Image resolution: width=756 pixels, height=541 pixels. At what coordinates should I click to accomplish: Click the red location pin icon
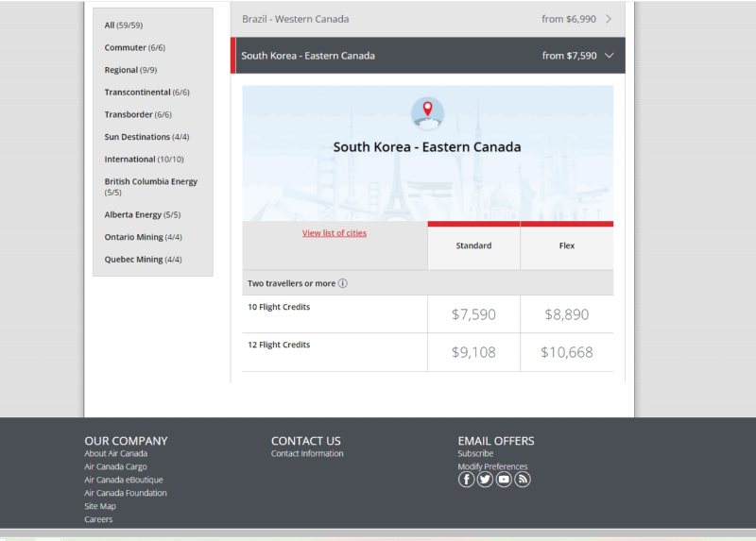[427, 111]
